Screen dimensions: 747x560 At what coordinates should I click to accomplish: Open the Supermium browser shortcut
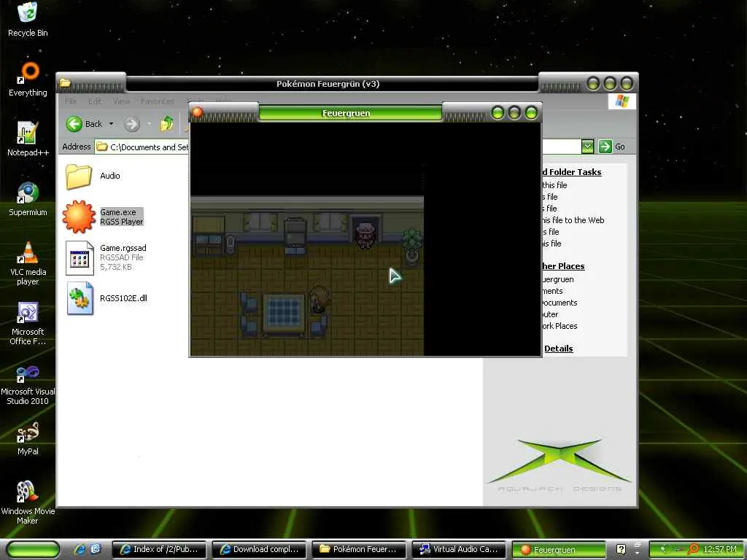[28, 192]
